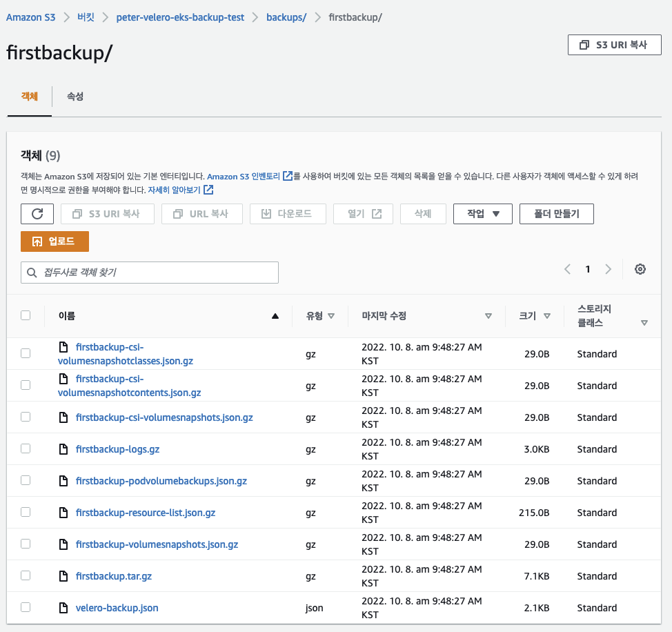The height and width of the screenshot is (632, 672).
Task: Go to 버킷 breadcrumb
Action: [86, 17]
